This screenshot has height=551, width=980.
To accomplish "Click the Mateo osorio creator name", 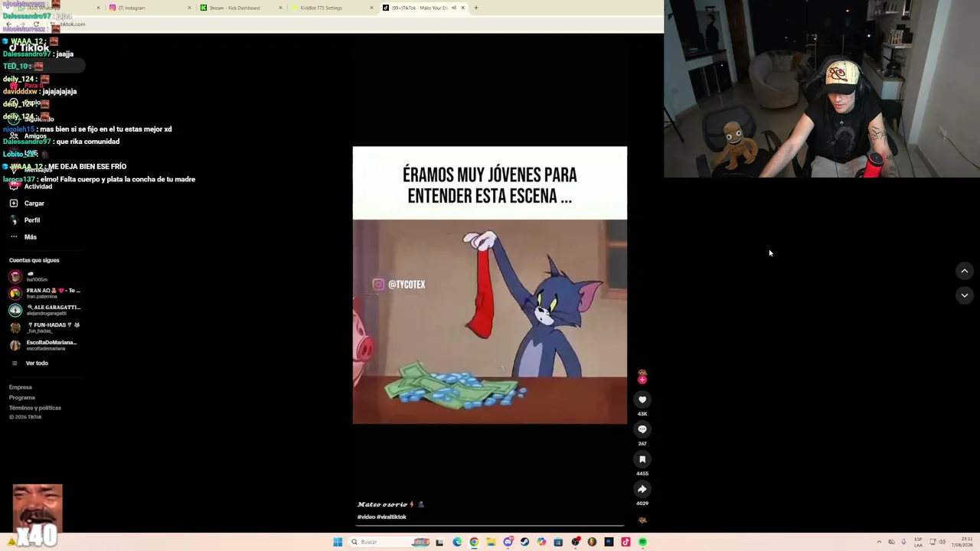I will click(x=382, y=504).
